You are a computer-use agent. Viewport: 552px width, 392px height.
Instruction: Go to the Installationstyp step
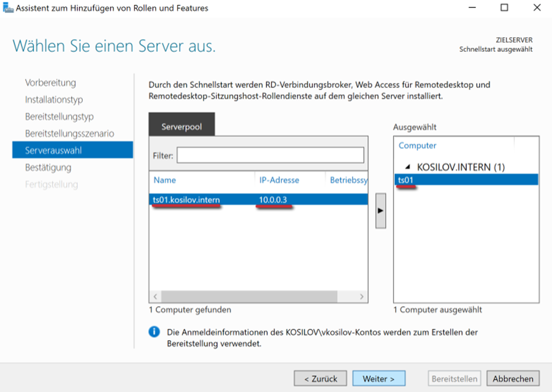(x=54, y=100)
